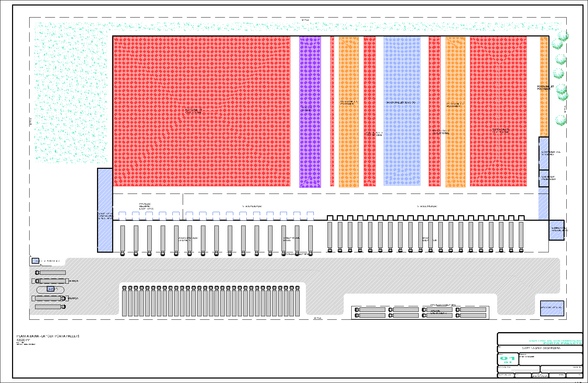
Task: Select the blue hatched room right of dock line
Action: coord(556,230)
